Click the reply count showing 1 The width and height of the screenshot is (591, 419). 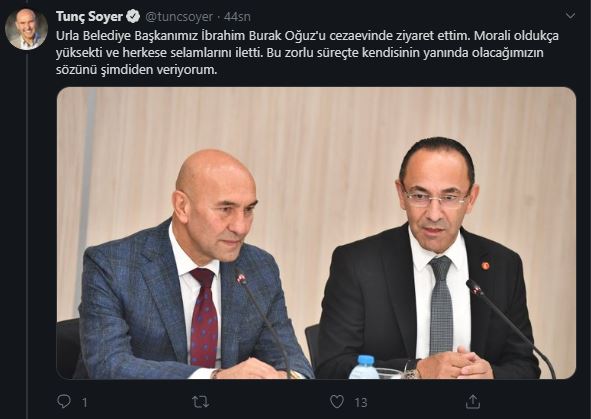click(x=85, y=402)
